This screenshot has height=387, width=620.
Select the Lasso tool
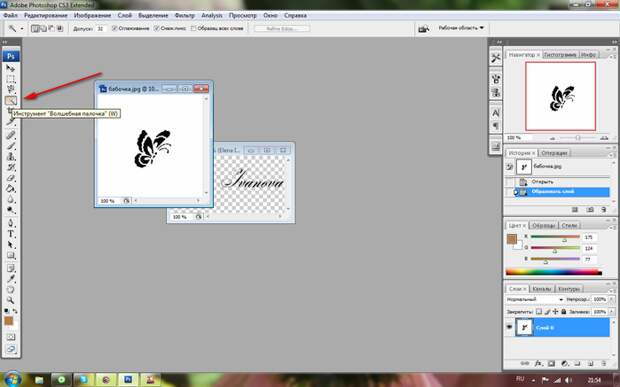[10, 89]
